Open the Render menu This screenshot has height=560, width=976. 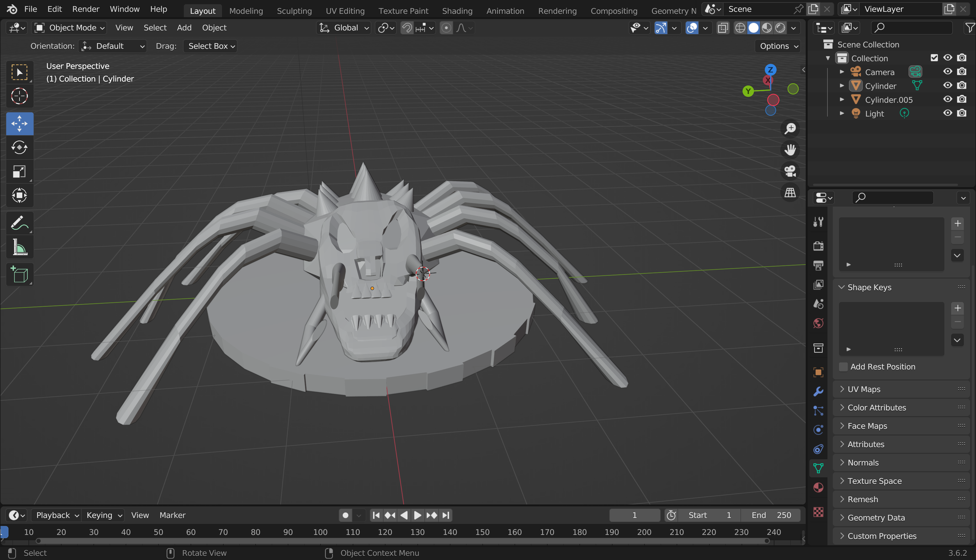point(85,9)
